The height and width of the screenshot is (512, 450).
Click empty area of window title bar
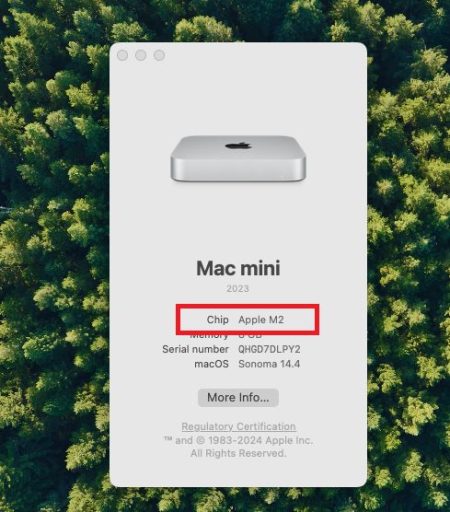tap(260, 55)
